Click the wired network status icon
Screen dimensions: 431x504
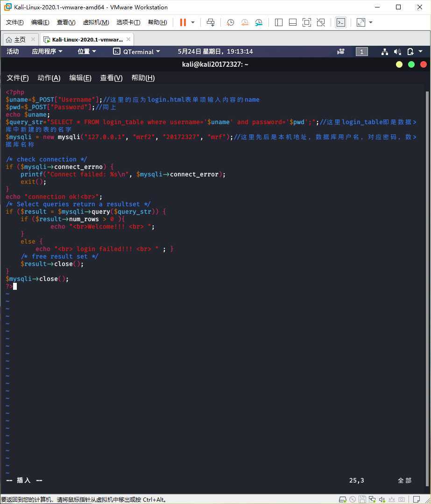pos(385,51)
